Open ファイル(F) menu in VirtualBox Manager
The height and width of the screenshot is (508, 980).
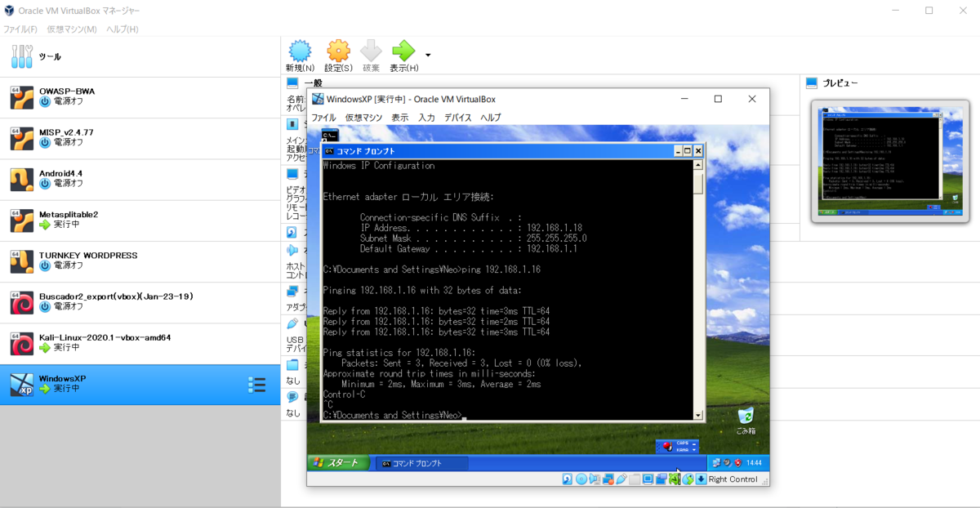(x=20, y=29)
